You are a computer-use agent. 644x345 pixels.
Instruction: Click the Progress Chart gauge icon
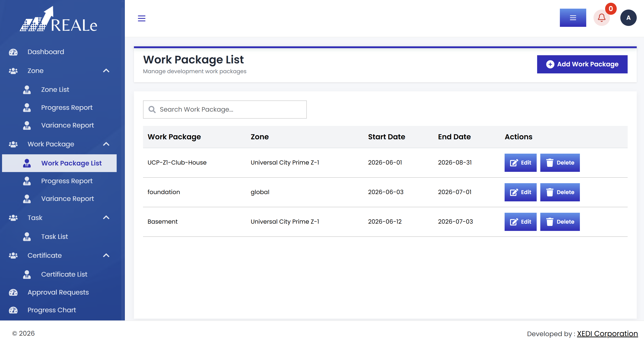(x=13, y=310)
